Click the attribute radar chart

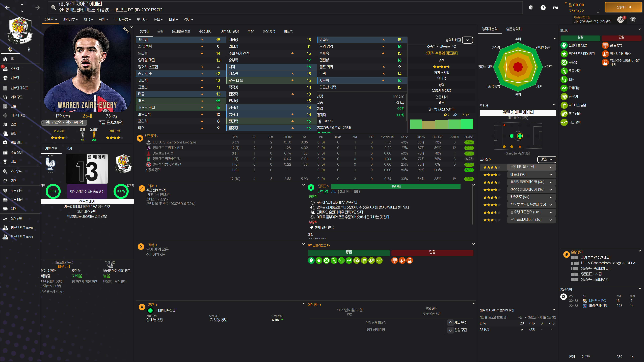518,67
